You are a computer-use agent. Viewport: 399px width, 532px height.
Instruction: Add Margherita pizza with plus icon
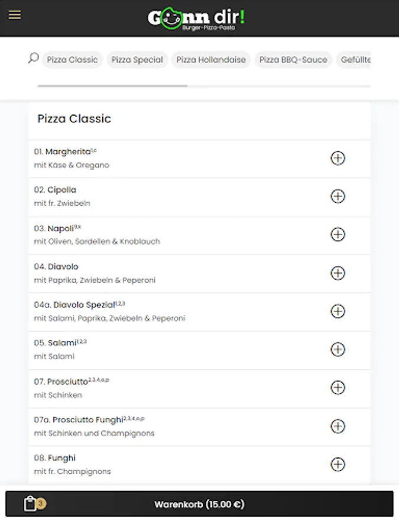tap(338, 158)
